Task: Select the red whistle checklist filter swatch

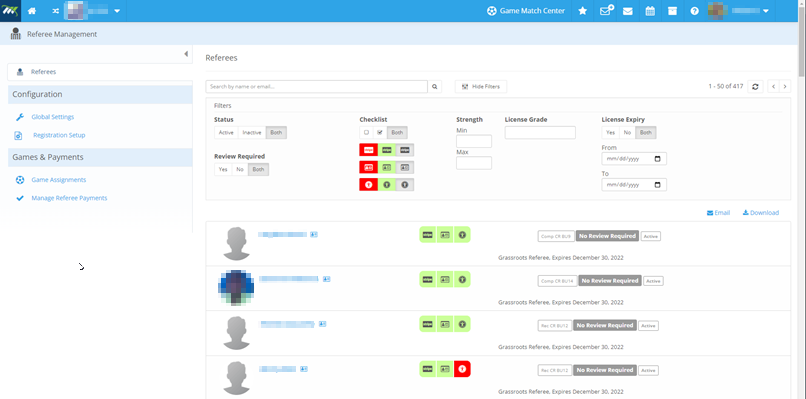Action: pyautogui.click(x=369, y=185)
